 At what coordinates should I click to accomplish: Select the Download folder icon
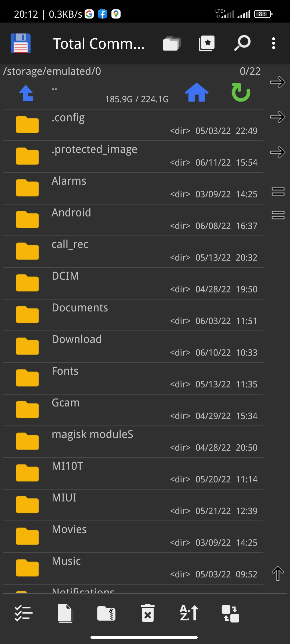click(27, 346)
